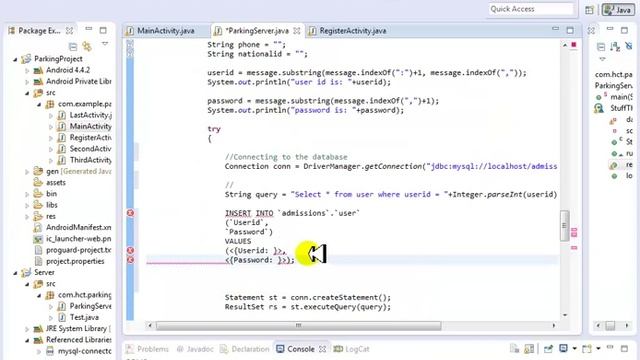Click error marker on INSERT INTO line
640x360 pixels.
point(130,213)
